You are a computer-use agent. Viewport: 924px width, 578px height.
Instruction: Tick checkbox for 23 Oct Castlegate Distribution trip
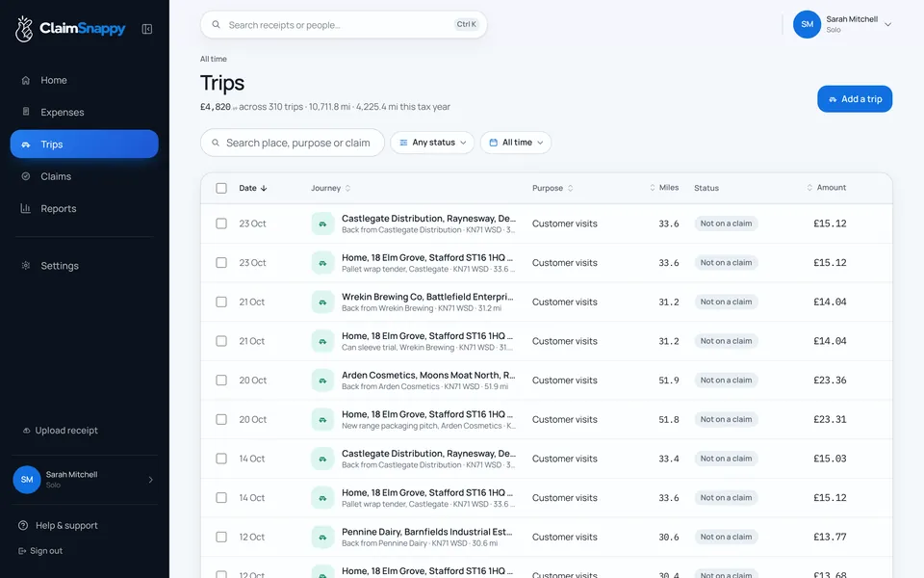221,223
